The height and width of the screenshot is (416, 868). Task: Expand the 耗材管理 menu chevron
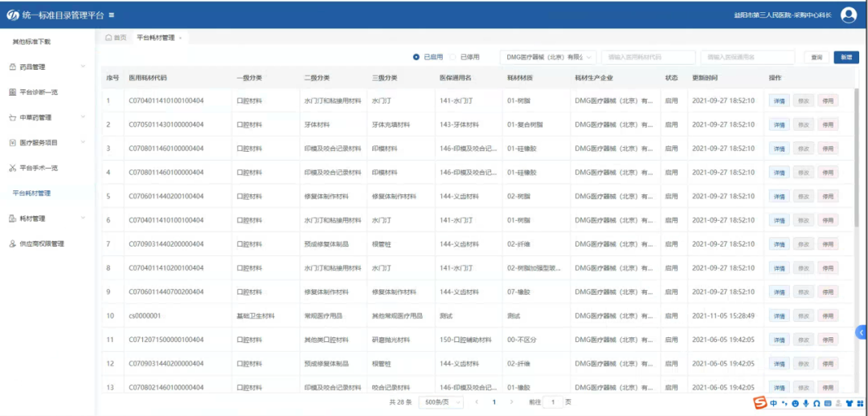point(83,218)
